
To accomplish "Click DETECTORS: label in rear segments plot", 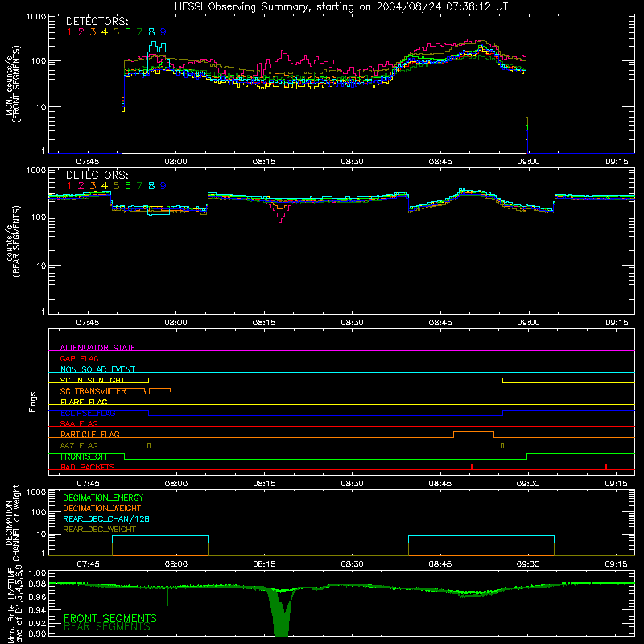I will (97, 175).
